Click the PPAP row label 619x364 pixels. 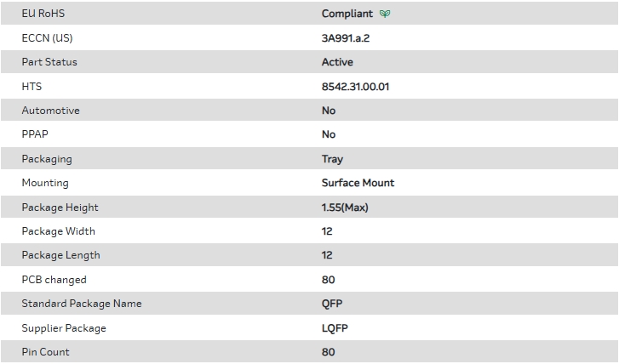[36, 134]
